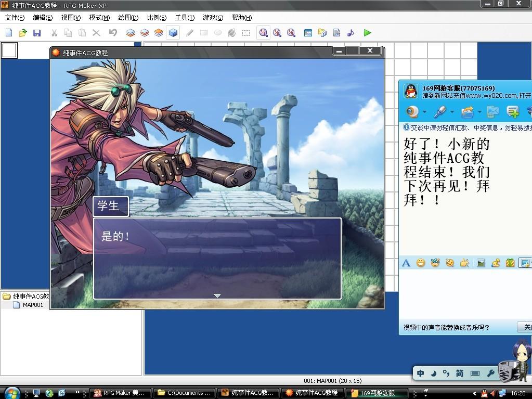Click the QQ microphone voice chat icon
532x399 pixels.
(x=440, y=112)
